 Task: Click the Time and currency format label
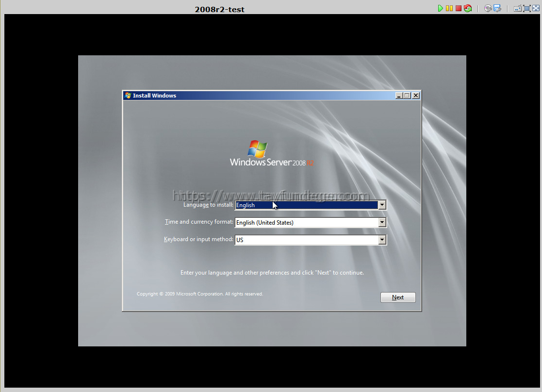tap(199, 222)
